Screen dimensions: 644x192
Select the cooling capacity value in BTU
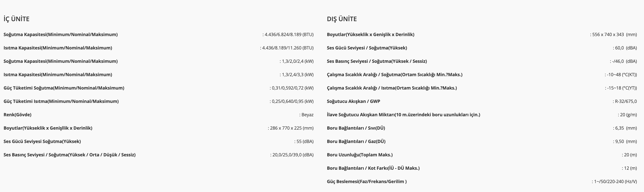click(x=289, y=35)
